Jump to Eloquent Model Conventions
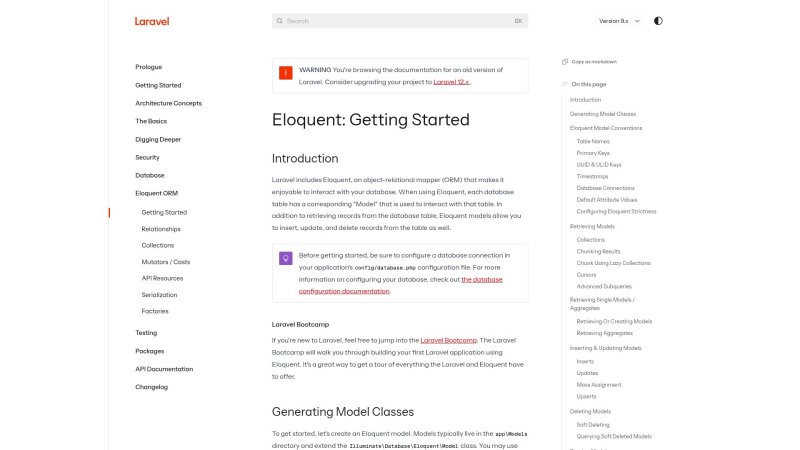This screenshot has width=800, height=450. 606,128
